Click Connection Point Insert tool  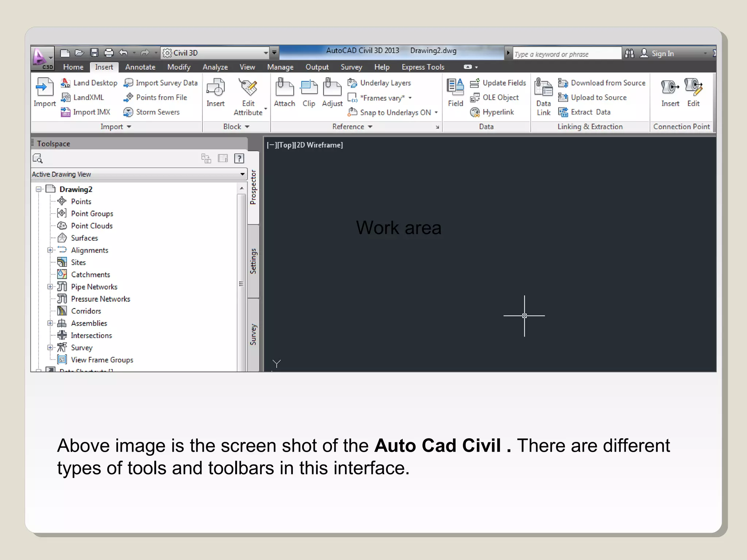[670, 93]
